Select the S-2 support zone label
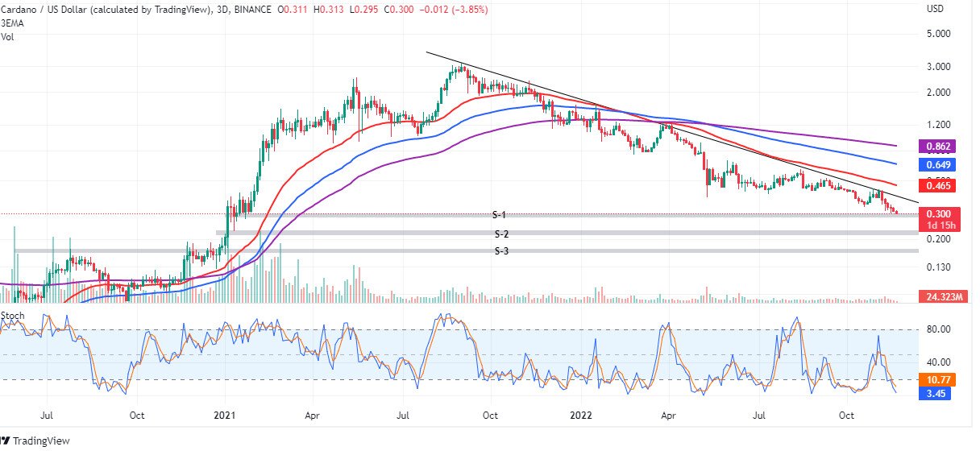Viewport: 980px width, 455px height. click(502, 234)
